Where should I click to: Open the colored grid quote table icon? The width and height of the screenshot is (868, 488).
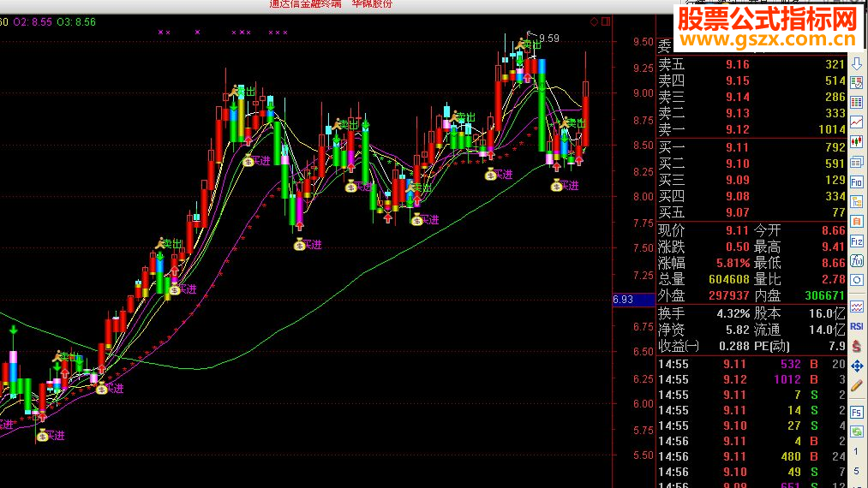[x=856, y=103]
